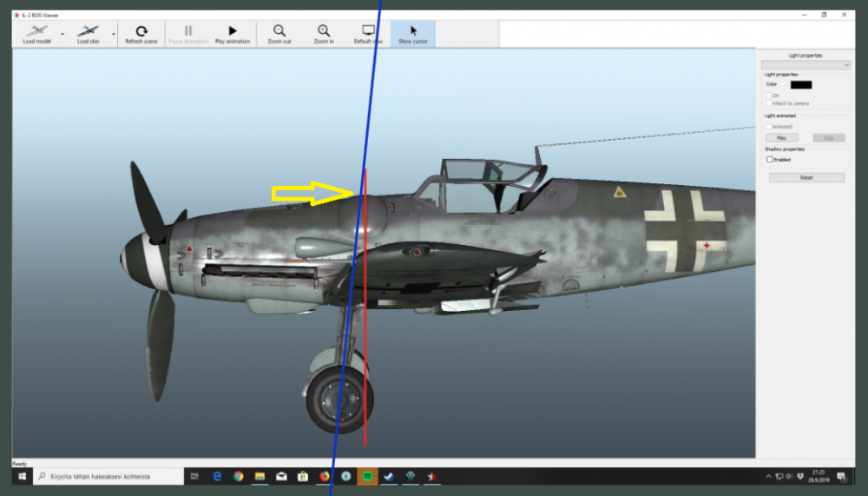The height and width of the screenshot is (496, 868).
Task: Click the Reset button
Action: [806, 177]
